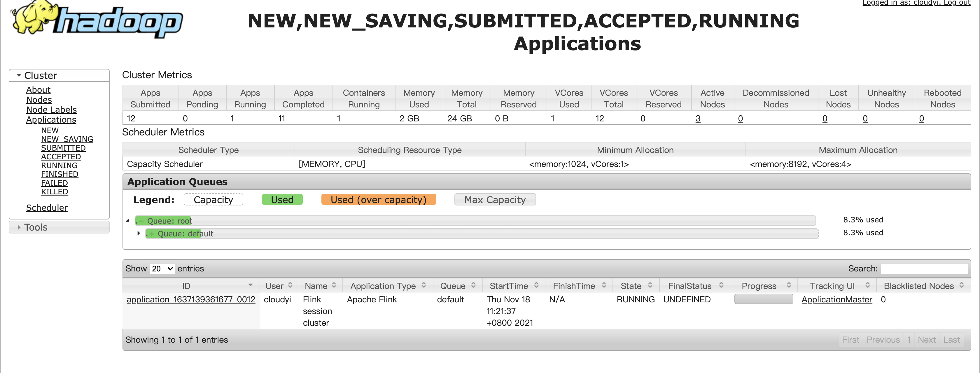This screenshot has height=373, width=980.
Task: Select the Queue: root bar
Action: (x=475, y=221)
